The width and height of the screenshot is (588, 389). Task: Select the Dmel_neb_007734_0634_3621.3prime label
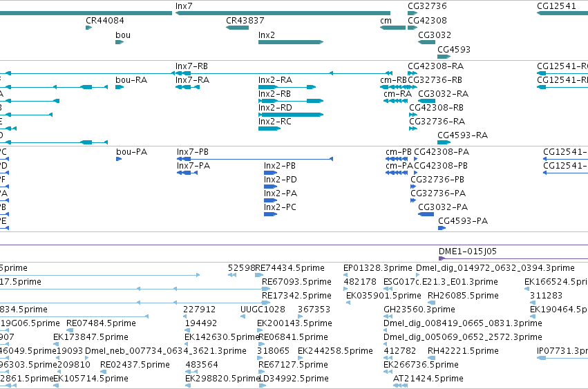pyautogui.click(x=166, y=351)
